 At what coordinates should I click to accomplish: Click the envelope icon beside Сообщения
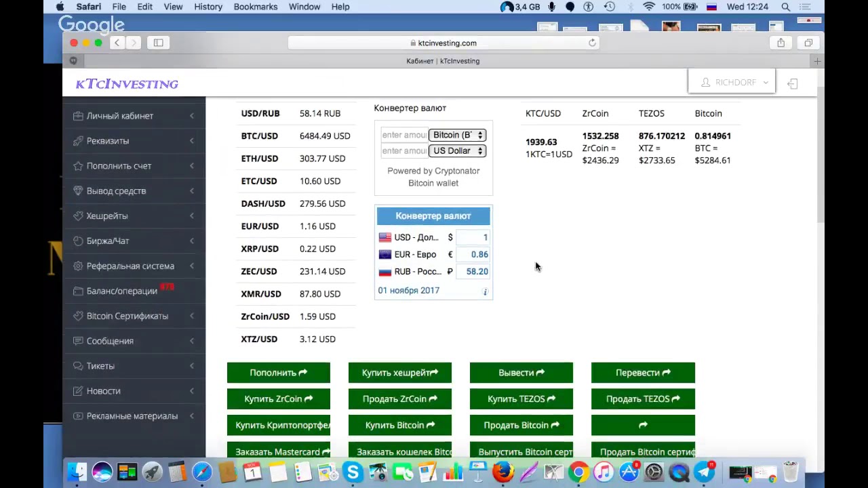pyautogui.click(x=78, y=341)
